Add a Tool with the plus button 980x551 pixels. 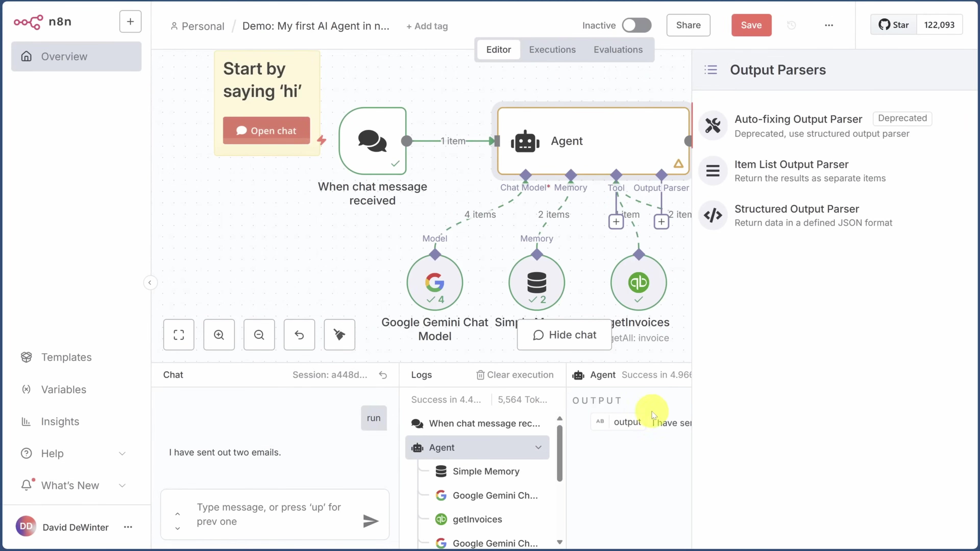coord(616,222)
